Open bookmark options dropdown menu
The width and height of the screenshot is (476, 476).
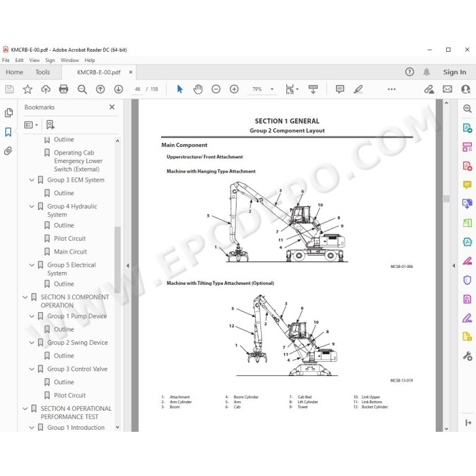[31, 124]
